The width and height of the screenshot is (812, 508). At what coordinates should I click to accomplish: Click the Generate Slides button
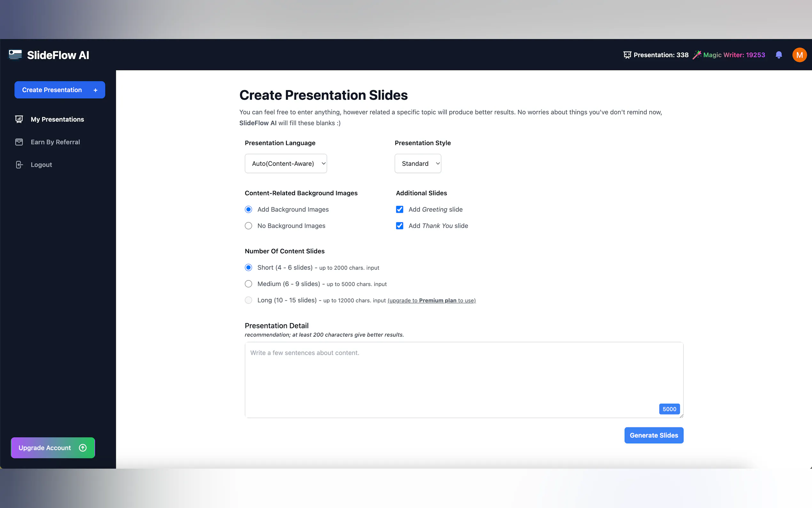653,435
